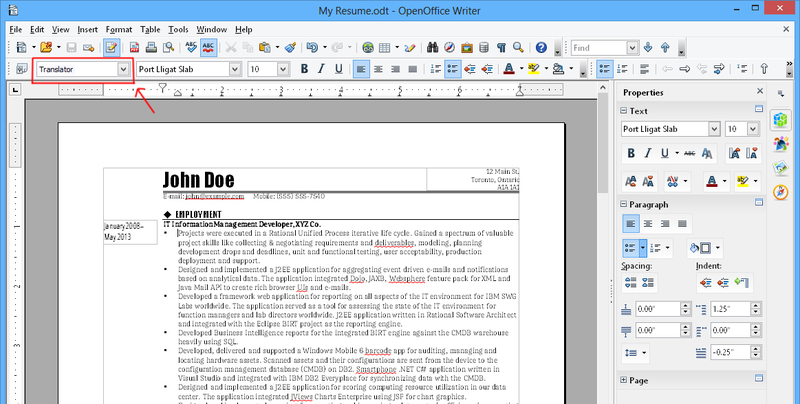
Task: Click the Print document icon
Action: point(153,48)
